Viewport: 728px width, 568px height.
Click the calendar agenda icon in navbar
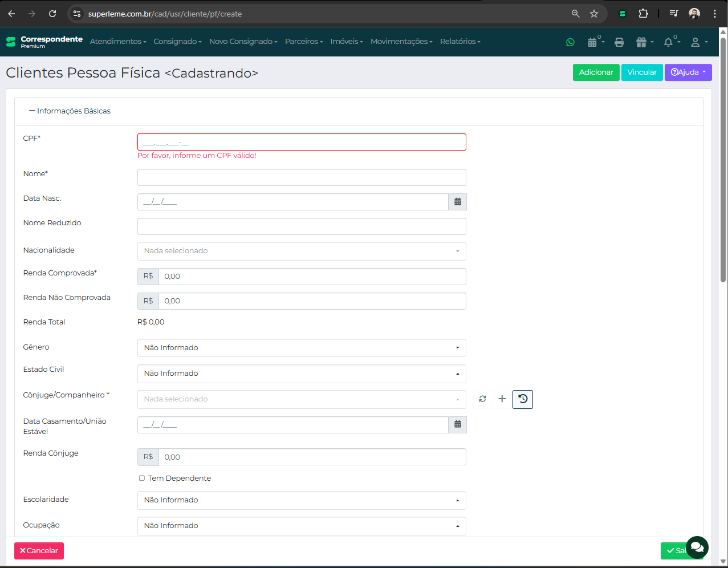coord(593,42)
